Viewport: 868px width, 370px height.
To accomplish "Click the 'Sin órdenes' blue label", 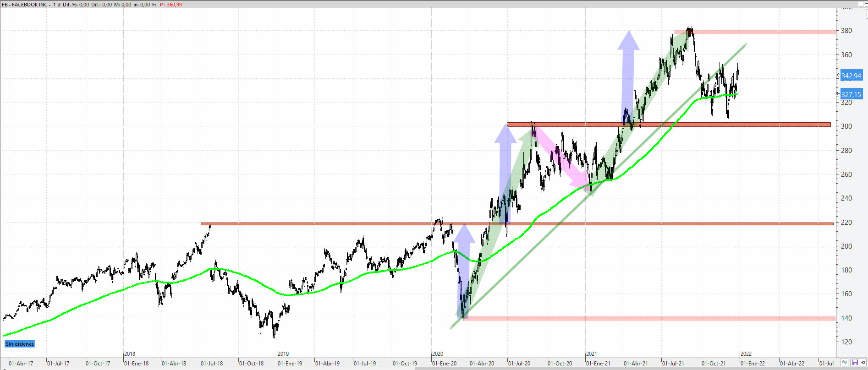I will tap(20, 344).
